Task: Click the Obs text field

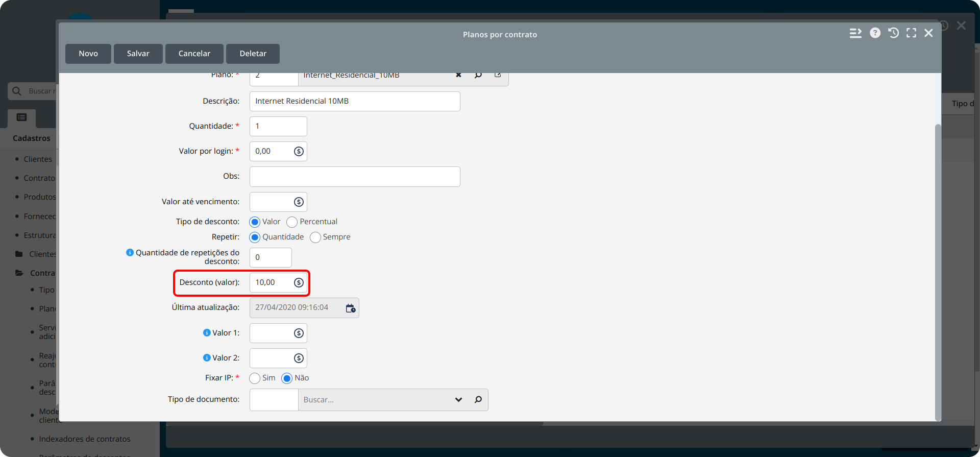Action: [x=355, y=177]
